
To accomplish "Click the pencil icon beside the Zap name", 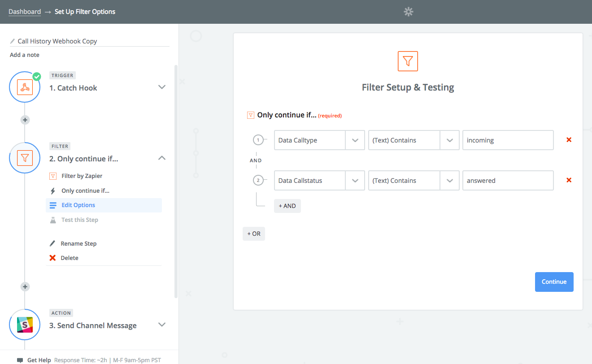I will point(13,41).
